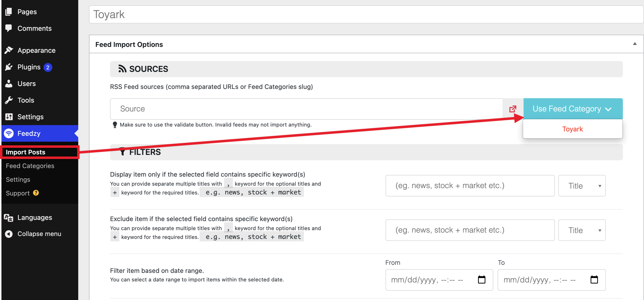Viewport: 644px width, 300px height.
Task: Click the Plugins update count badge
Action: pos(48,67)
